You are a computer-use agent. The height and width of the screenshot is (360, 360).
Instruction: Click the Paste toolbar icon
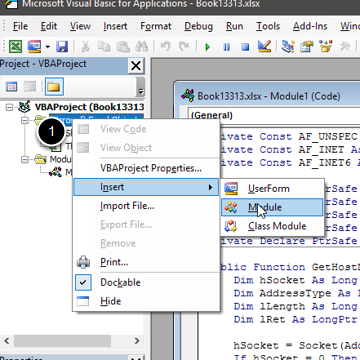click(124, 46)
